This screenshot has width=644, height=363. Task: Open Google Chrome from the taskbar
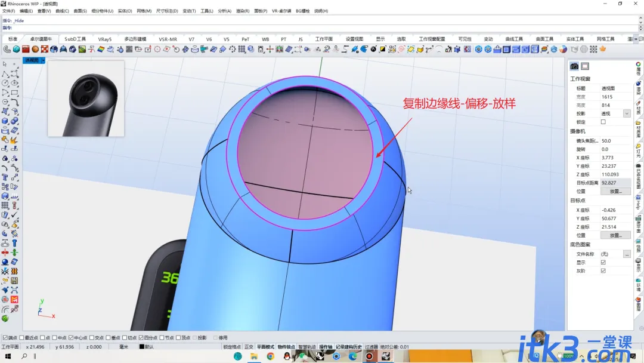[x=270, y=356]
